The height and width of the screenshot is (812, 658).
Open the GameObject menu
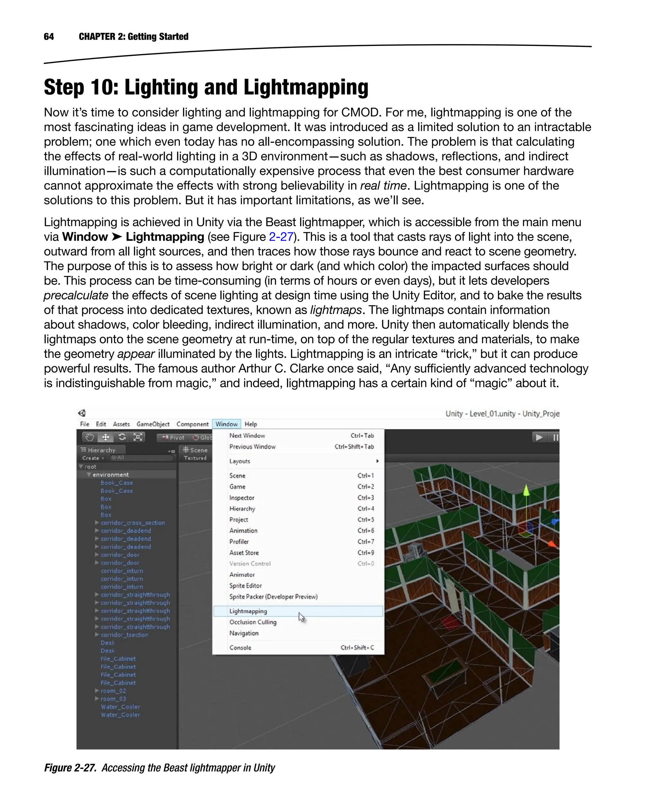tap(153, 424)
